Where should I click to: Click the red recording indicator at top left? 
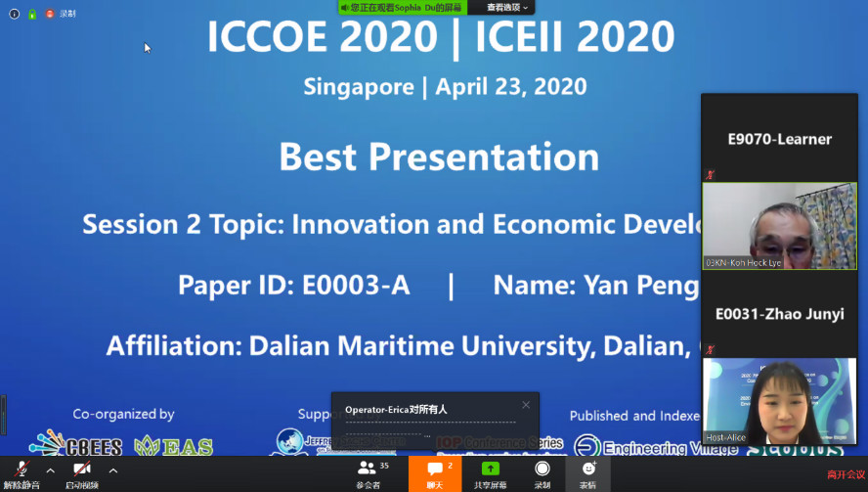(50, 14)
